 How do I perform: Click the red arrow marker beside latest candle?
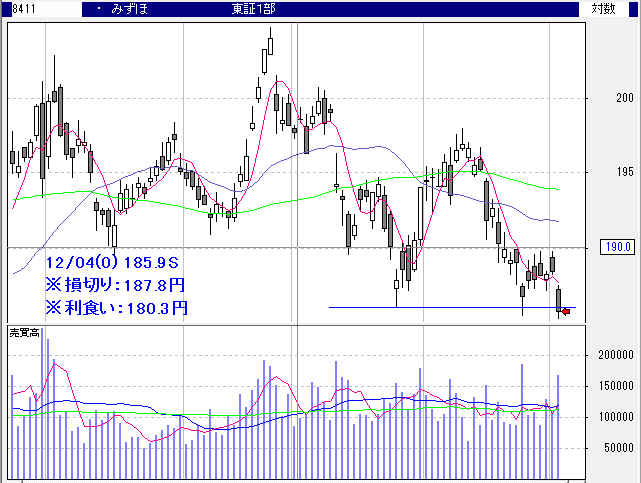point(567,312)
